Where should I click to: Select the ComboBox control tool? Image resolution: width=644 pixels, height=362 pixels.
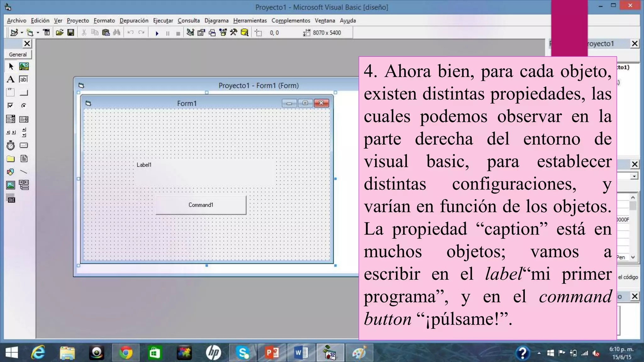(x=10, y=119)
